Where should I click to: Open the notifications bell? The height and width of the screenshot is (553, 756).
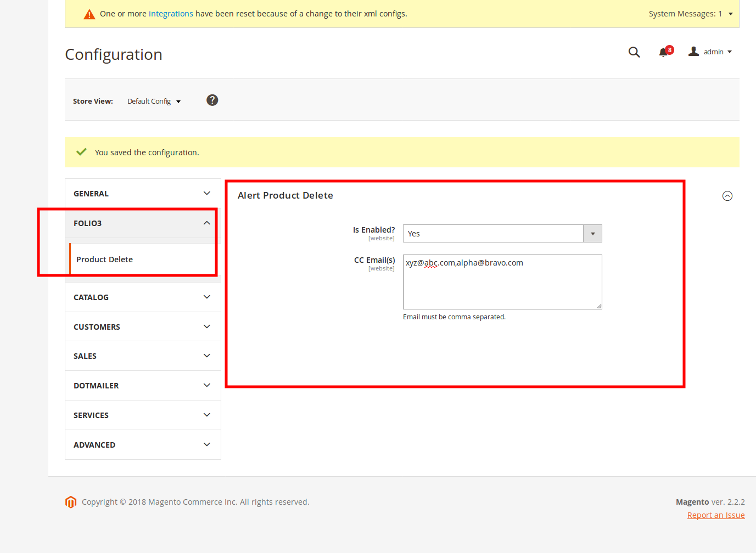664,53
